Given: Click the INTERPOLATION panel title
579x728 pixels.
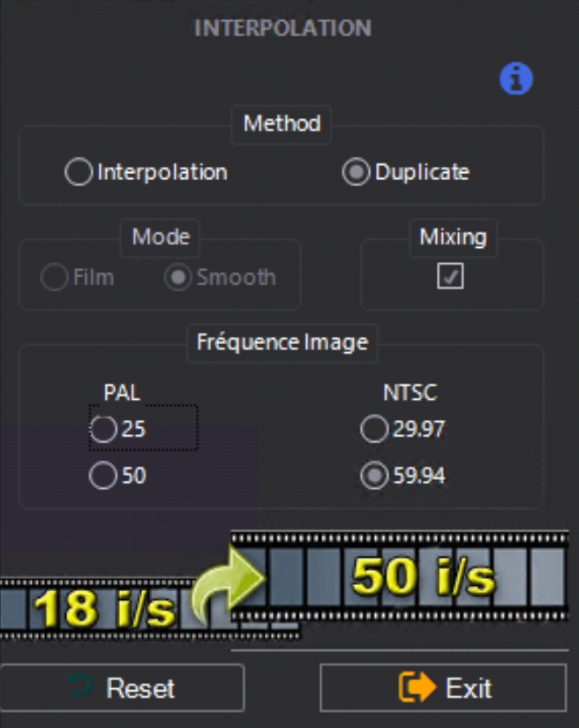Looking at the screenshot, I should [282, 28].
